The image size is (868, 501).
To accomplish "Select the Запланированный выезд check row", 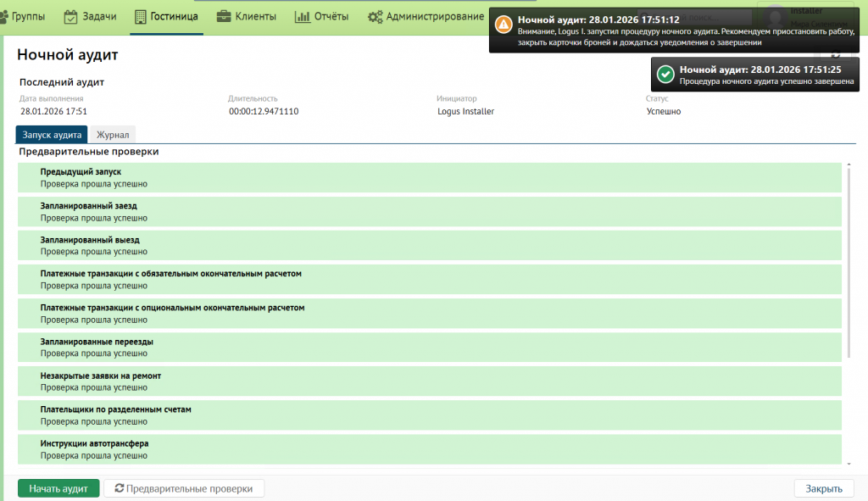I will click(429, 246).
